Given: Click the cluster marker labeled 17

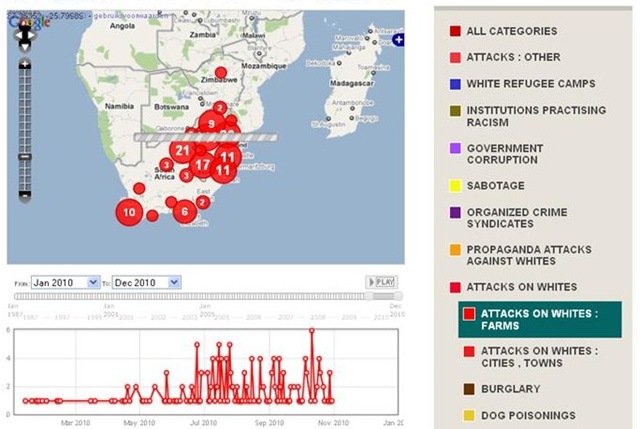Looking at the screenshot, I should (x=202, y=165).
